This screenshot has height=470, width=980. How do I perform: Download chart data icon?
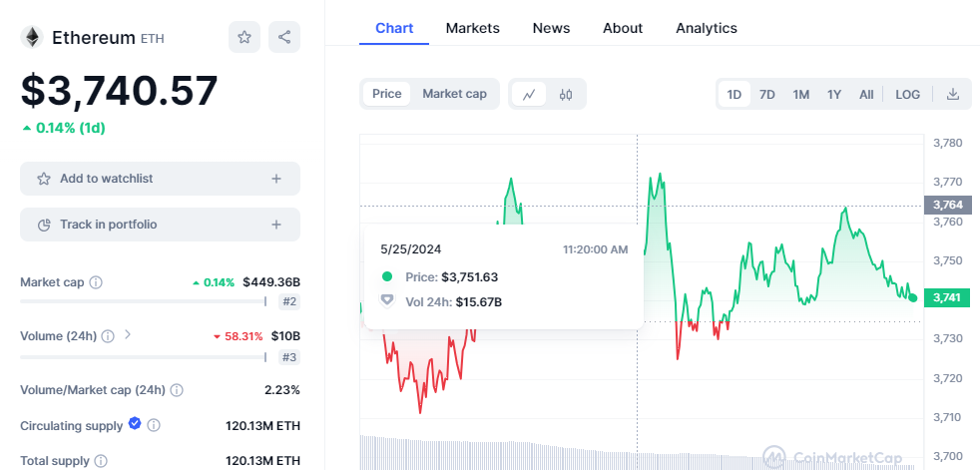952,95
